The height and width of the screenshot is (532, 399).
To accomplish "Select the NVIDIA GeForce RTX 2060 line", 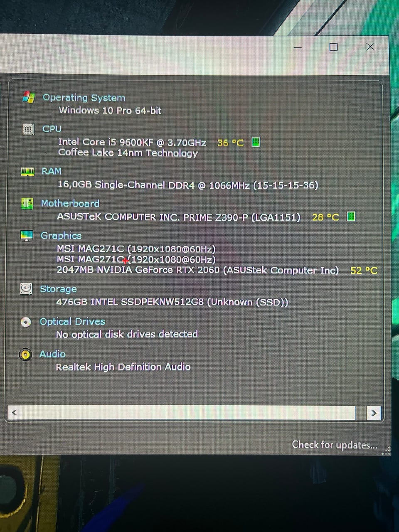I will tap(197, 270).
